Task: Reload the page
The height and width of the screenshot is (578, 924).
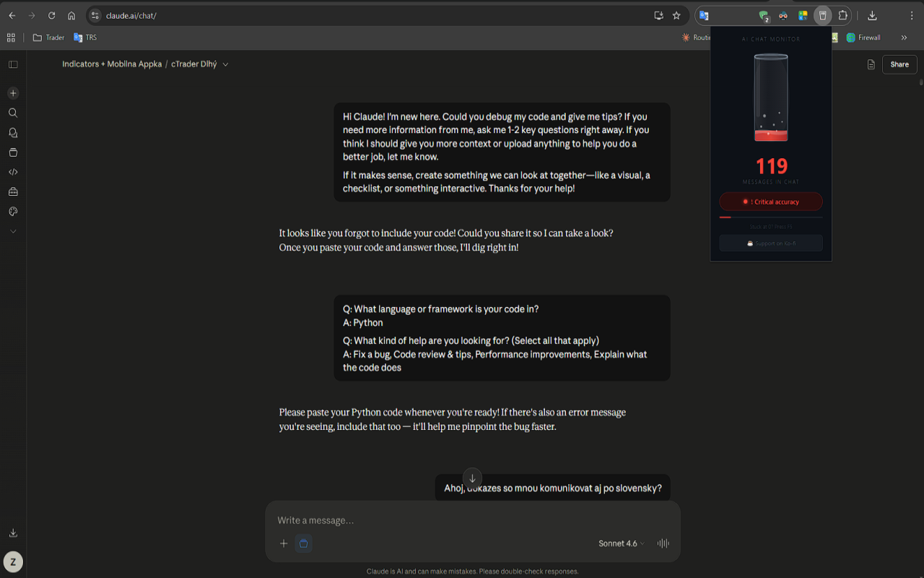Action: point(51,15)
